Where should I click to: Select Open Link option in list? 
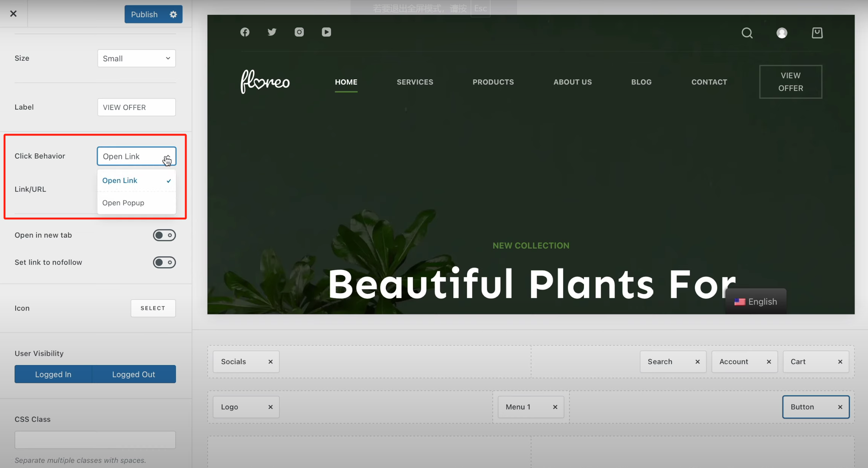click(x=120, y=180)
